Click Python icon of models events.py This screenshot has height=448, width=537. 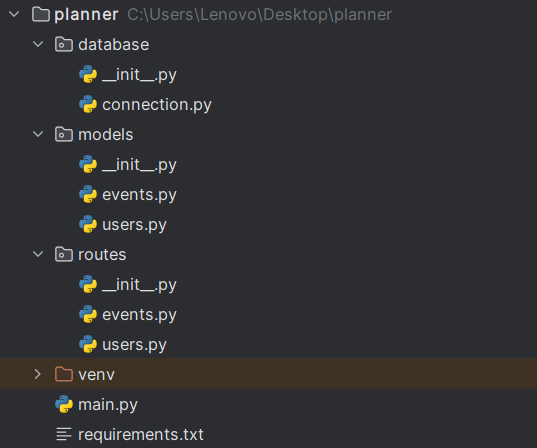88,194
